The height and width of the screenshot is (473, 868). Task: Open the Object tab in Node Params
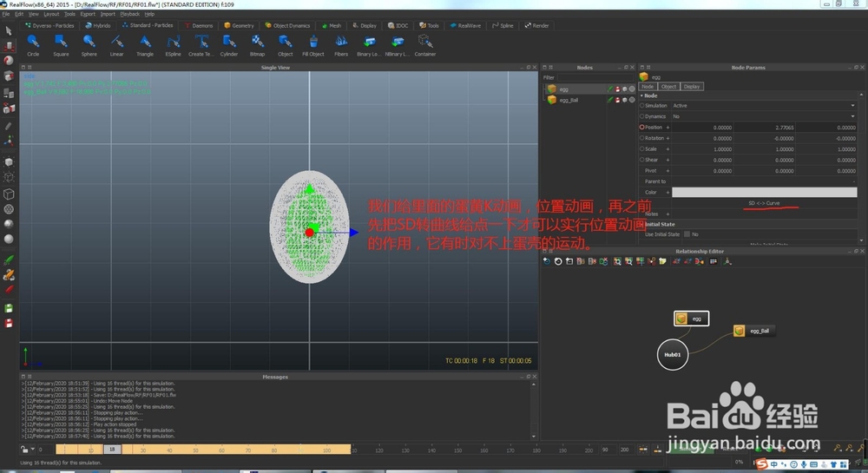(668, 86)
